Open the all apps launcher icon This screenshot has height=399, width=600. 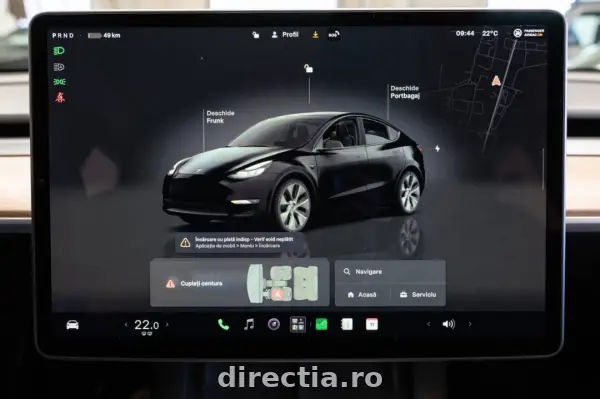click(x=298, y=324)
